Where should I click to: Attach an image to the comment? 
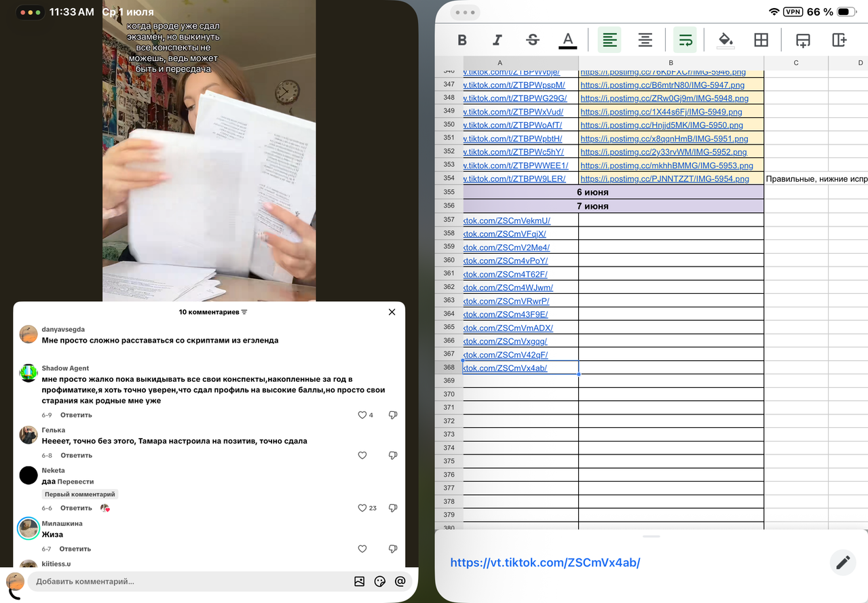pos(360,581)
